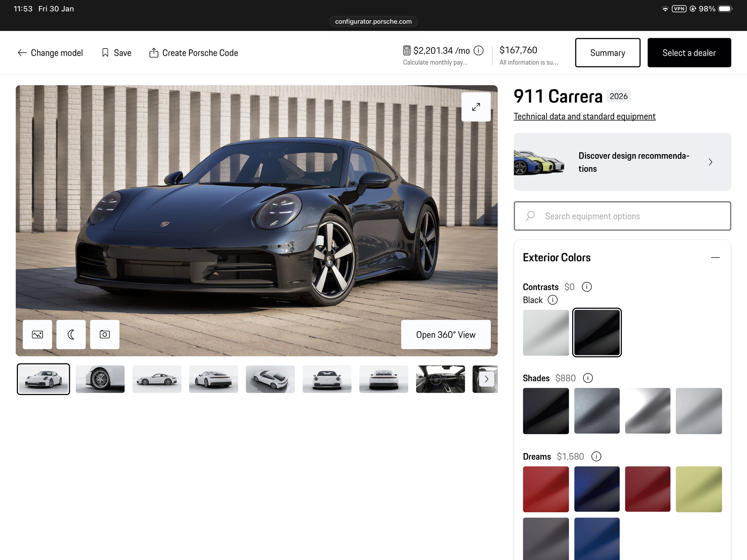Open the Technical data and standard equipment link
This screenshot has height=560, width=747.
[x=584, y=116]
